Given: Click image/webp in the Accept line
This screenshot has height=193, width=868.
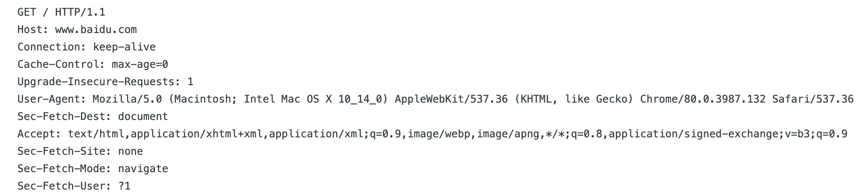Looking at the screenshot, I should point(439,134).
